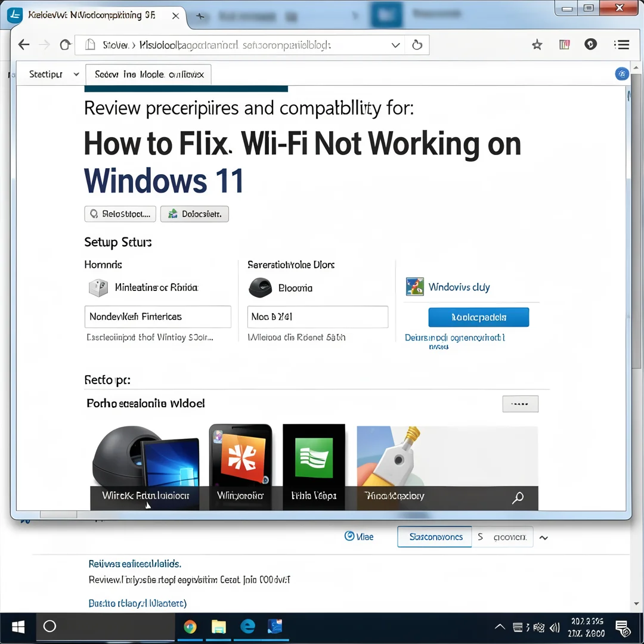The width and height of the screenshot is (644, 644).
Task: Reload the page with the refresh icon
Action: tap(65, 44)
